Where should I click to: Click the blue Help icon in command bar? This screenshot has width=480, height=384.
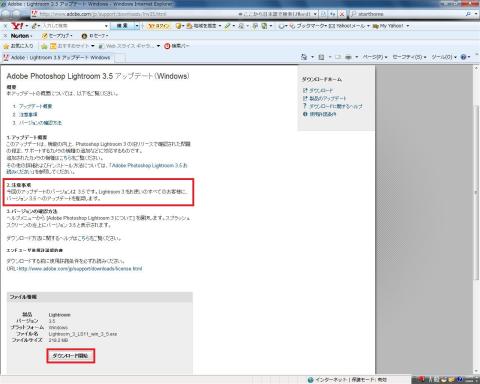[x=463, y=57]
